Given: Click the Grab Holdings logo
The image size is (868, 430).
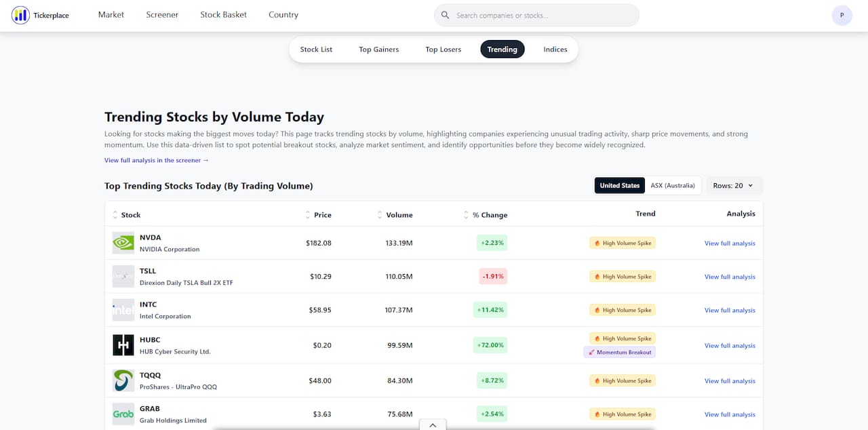Looking at the screenshot, I should coord(123,414).
